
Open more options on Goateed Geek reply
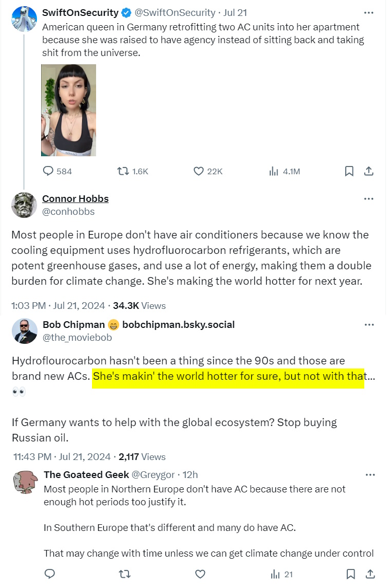(x=368, y=475)
